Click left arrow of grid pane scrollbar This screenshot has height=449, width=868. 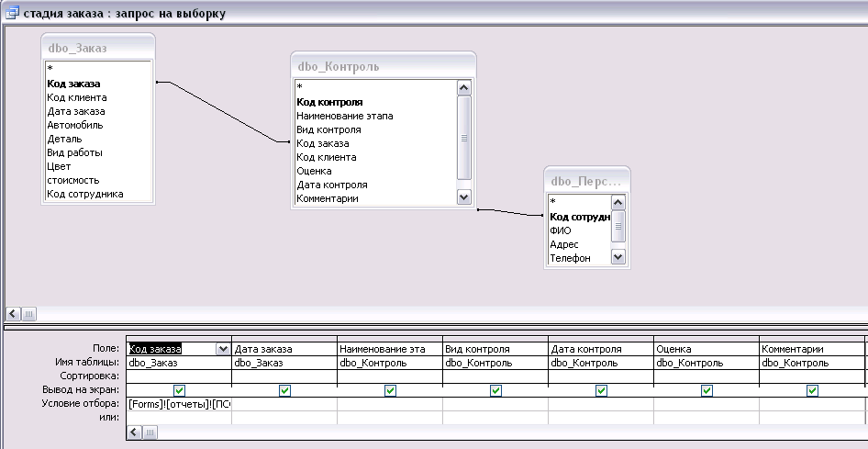[x=134, y=432]
